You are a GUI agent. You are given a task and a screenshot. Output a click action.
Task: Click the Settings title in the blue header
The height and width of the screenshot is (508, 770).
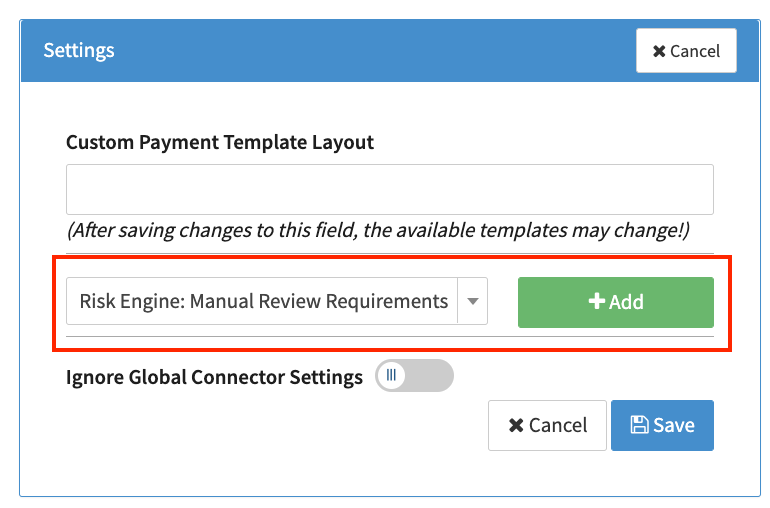coord(79,50)
